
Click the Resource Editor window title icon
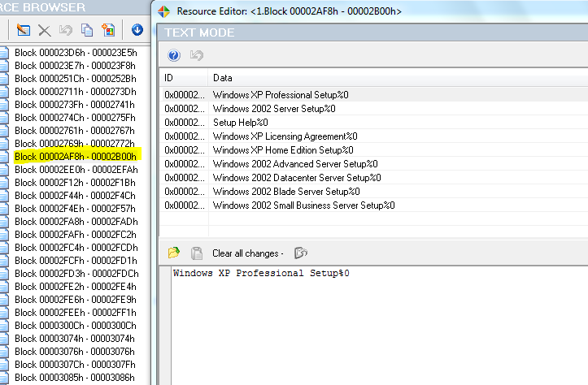click(163, 11)
